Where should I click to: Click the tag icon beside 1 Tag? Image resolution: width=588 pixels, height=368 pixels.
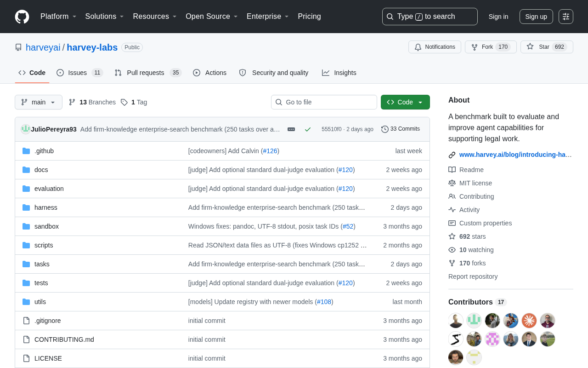124,102
